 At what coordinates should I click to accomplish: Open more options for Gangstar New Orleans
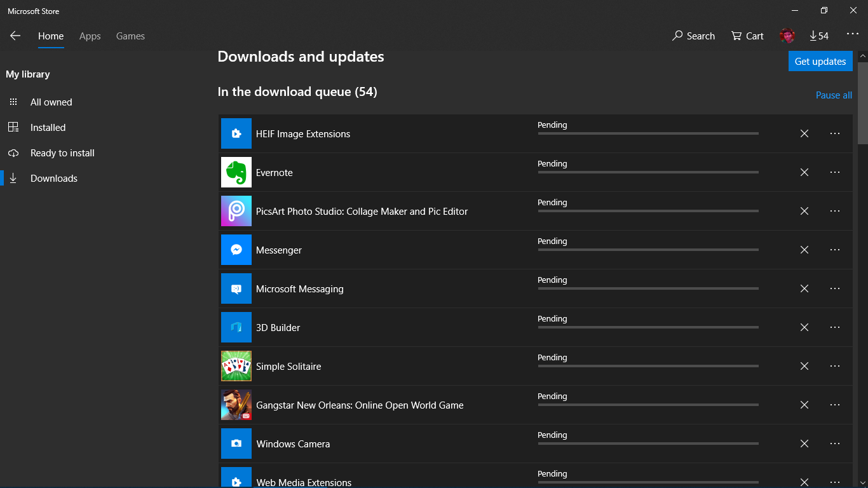835,405
